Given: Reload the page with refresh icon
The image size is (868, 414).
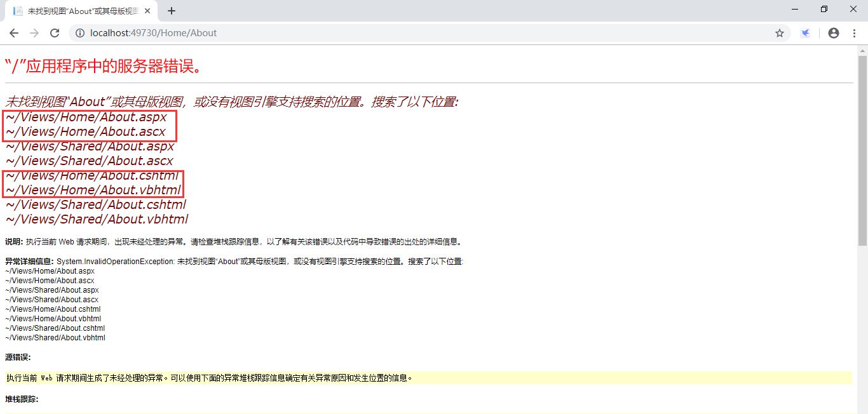Looking at the screenshot, I should click(x=55, y=33).
